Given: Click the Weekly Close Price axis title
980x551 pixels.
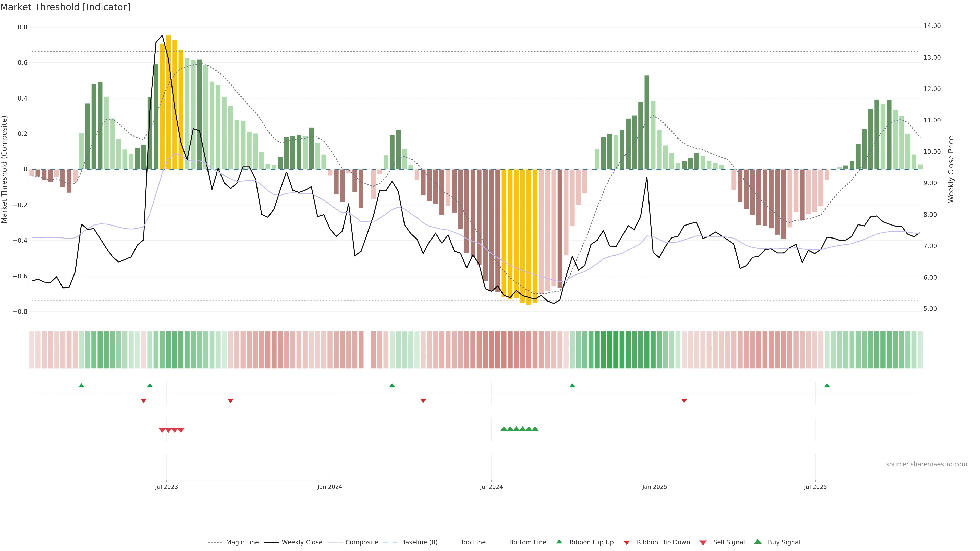Looking at the screenshot, I should pyautogui.click(x=951, y=169).
